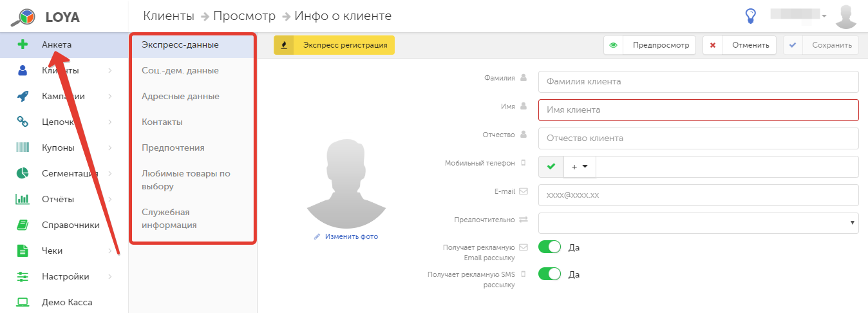Viewport: 868px width, 313px height.
Task: Click the lightbulb hints icon
Action: [x=750, y=16]
